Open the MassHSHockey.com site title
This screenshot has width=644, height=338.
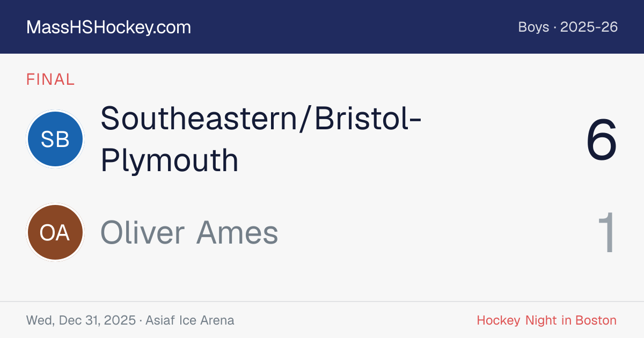[108, 27]
